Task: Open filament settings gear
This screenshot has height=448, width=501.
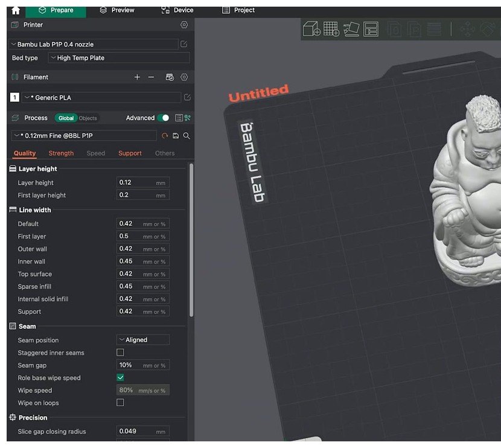Action: (x=184, y=77)
